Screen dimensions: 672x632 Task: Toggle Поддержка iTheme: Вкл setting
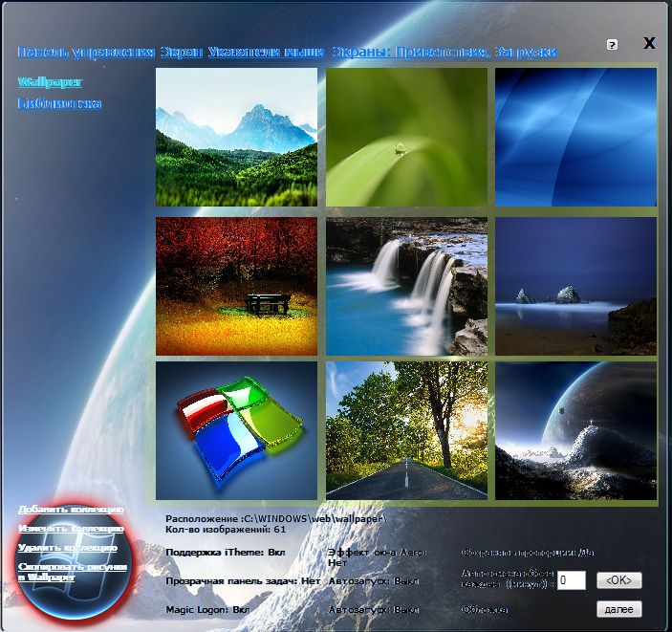coord(225,553)
